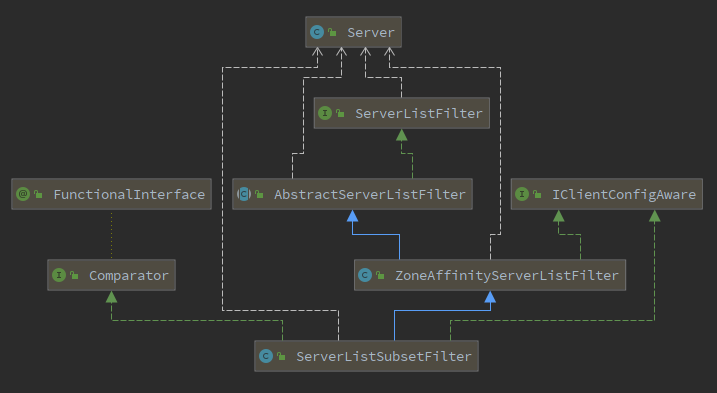Click the public visibility icon beside ServerListFilter
Screen dimensions: 717x393
(x=340, y=113)
